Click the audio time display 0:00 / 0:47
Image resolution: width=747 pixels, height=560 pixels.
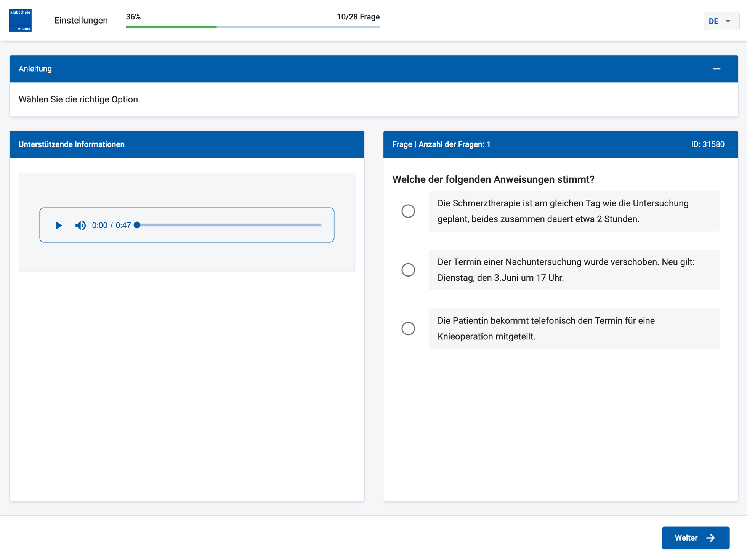pos(111,225)
